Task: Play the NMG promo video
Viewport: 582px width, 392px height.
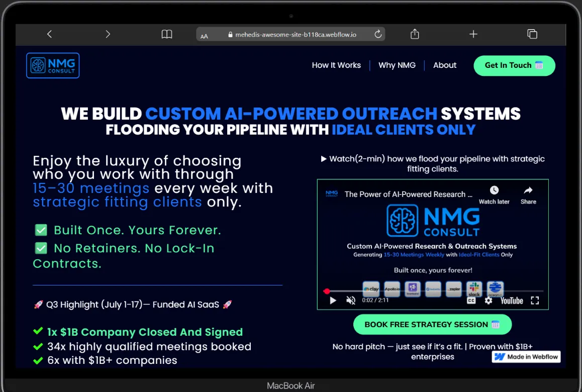Action: pyautogui.click(x=333, y=300)
